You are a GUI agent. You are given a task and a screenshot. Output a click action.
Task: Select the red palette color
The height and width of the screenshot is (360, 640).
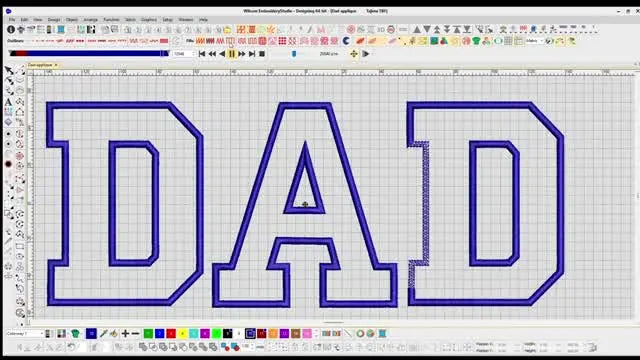[171, 333]
